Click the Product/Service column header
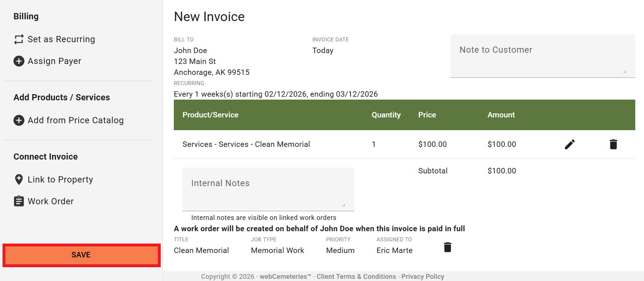Screen dimensions: 644x281 click(x=211, y=115)
